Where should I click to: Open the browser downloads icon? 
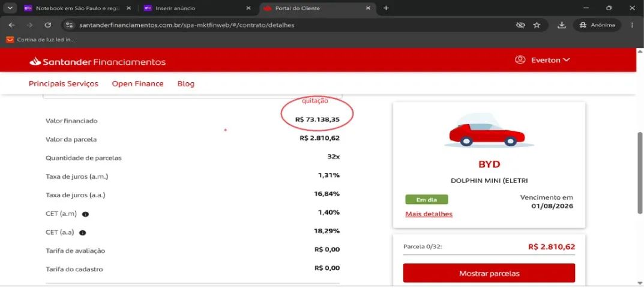click(561, 25)
